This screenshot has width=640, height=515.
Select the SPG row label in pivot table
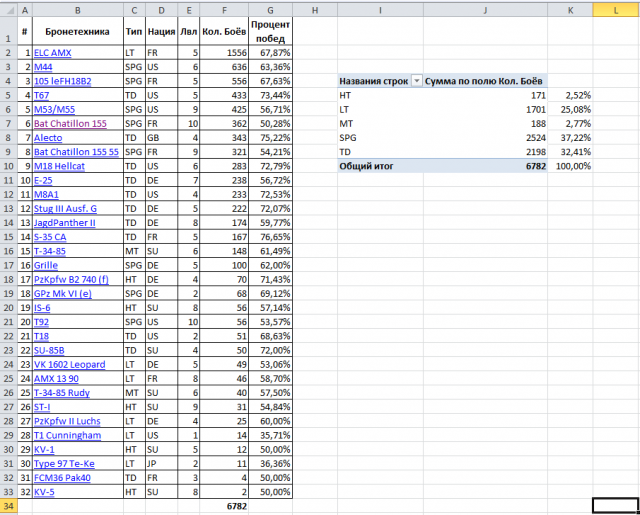pyautogui.click(x=349, y=137)
